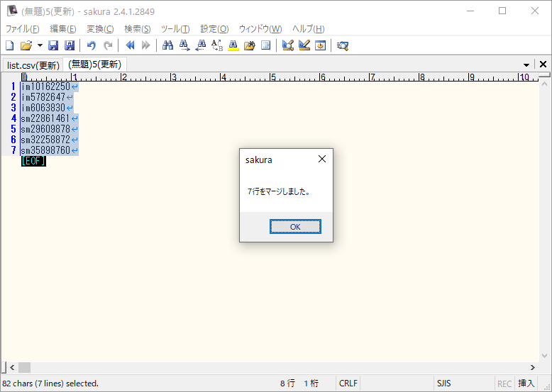Switch to the list.csv tab
Image resolution: width=552 pixels, height=392 pixels.
[x=33, y=65]
